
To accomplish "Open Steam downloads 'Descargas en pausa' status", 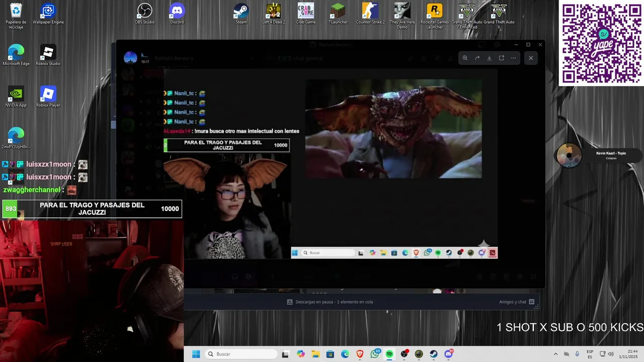I will pyautogui.click(x=330, y=302).
